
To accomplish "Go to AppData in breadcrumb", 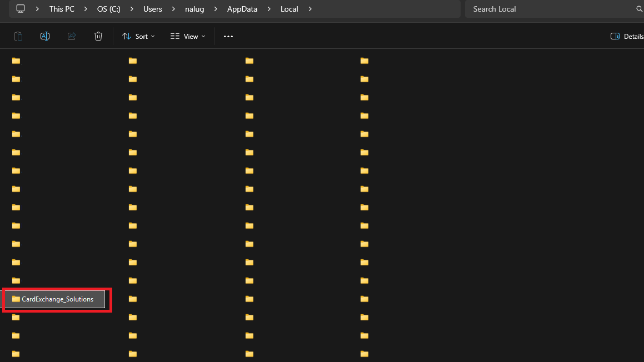I will (x=242, y=9).
